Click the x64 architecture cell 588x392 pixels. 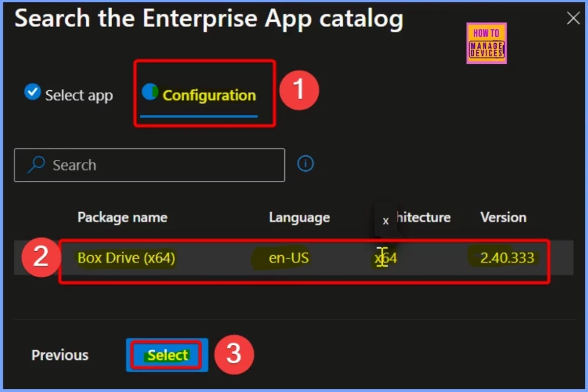(385, 258)
